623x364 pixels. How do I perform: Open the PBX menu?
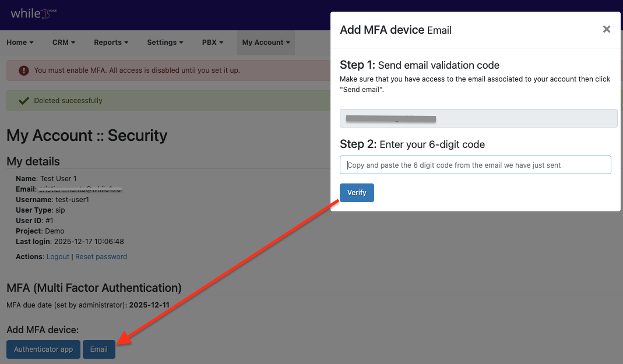tap(213, 43)
